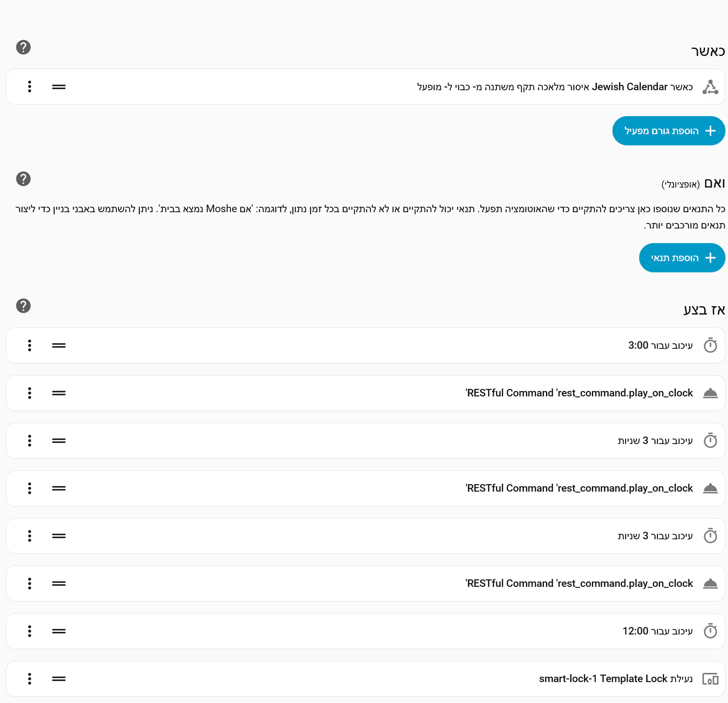
Task: Open three-dot menu on the 3:00 delay action
Action: point(30,345)
